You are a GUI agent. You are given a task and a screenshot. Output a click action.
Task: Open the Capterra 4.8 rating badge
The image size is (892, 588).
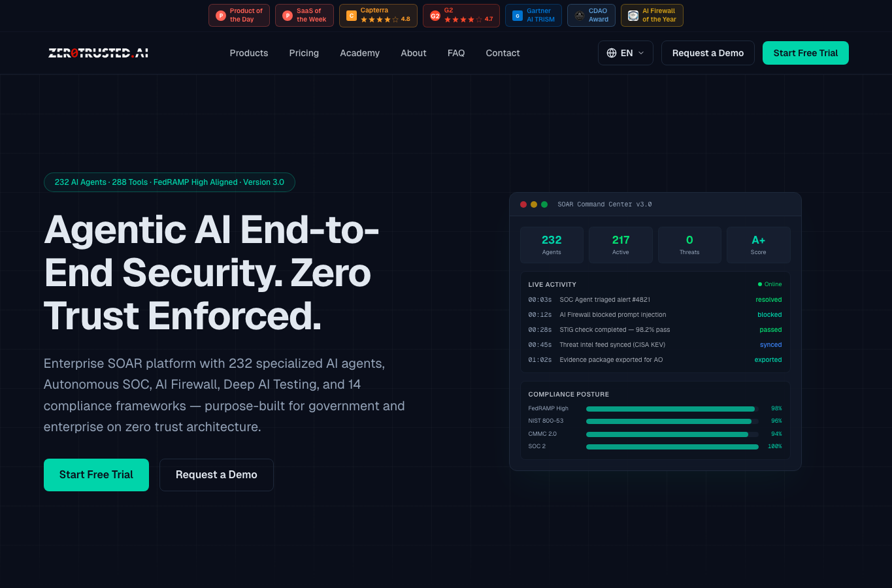(378, 16)
